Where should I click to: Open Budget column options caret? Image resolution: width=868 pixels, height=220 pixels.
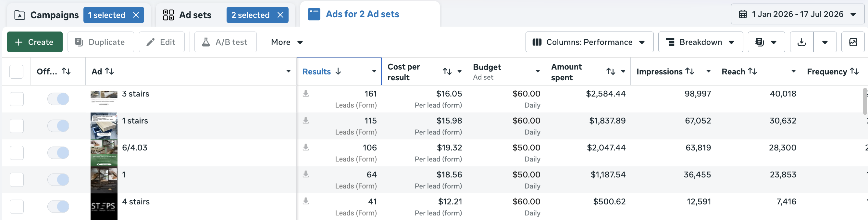[538, 71]
